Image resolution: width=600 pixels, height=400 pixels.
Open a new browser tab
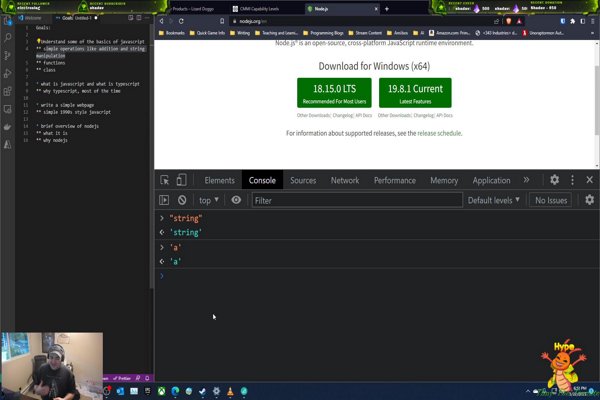(387, 8)
